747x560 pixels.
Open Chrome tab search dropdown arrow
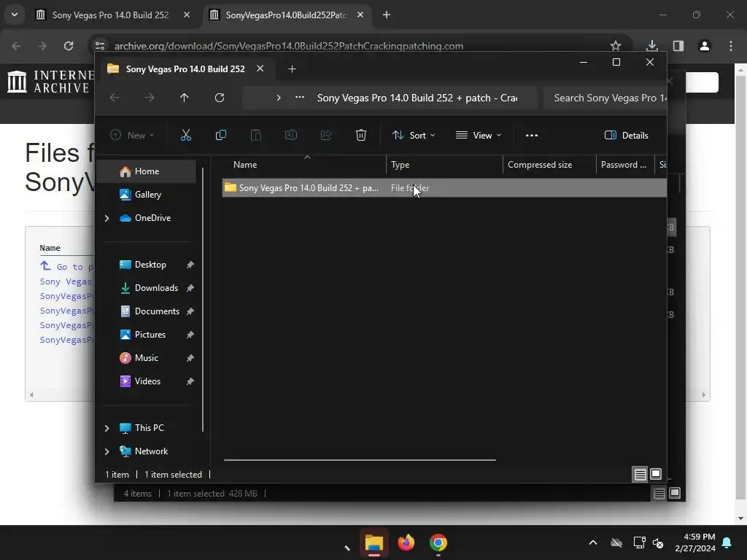pyautogui.click(x=15, y=15)
